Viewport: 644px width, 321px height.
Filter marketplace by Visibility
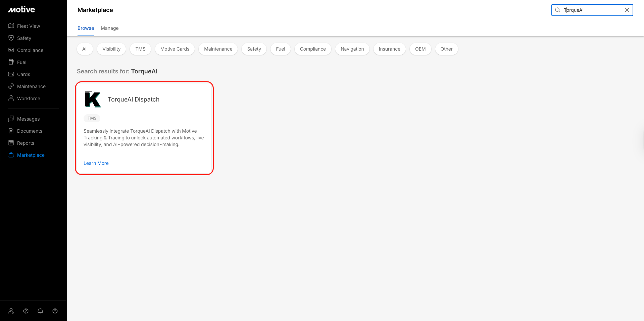pyautogui.click(x=111, y=49)
